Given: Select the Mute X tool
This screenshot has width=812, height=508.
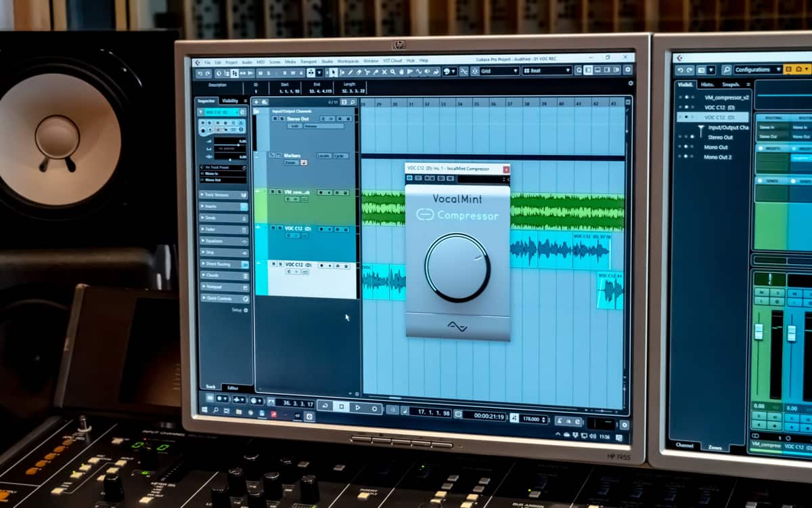Looking at the screenshot, I should 384,71.
